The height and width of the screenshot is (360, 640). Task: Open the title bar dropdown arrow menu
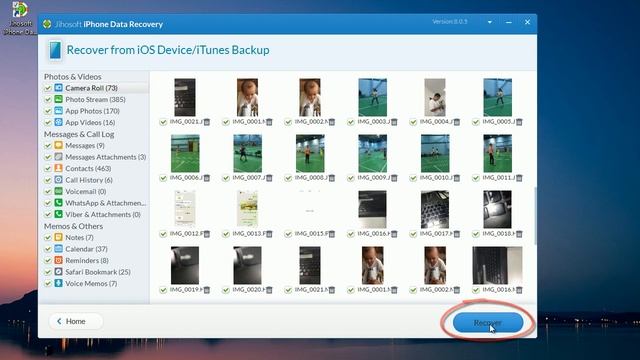[x=489, y=22]
